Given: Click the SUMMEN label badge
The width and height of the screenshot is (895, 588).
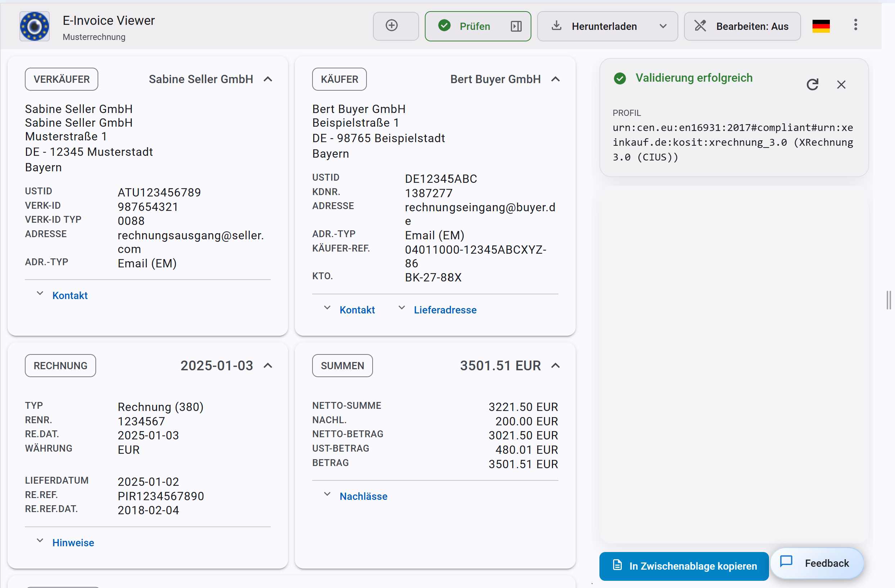Looking at the screenshot, I should 342,366.
